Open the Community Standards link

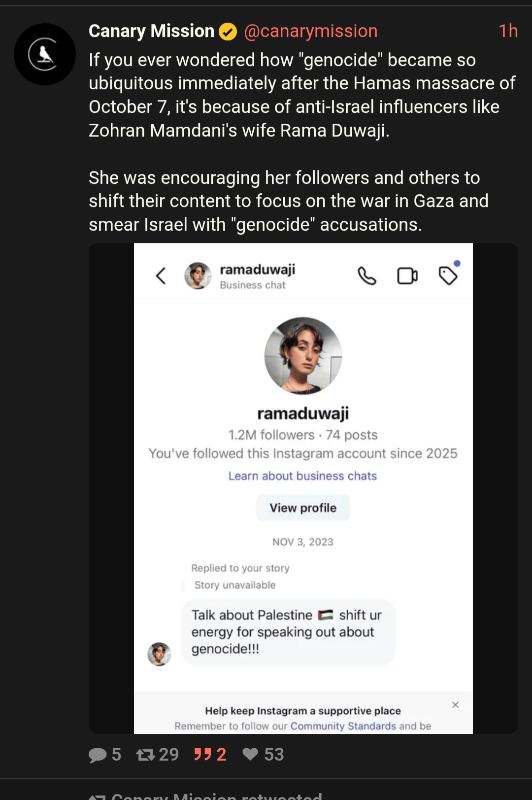(x=343, y=726)
